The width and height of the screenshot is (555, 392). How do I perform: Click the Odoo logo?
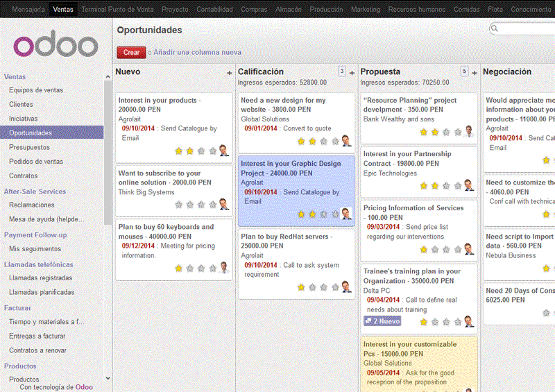[55, 44]
